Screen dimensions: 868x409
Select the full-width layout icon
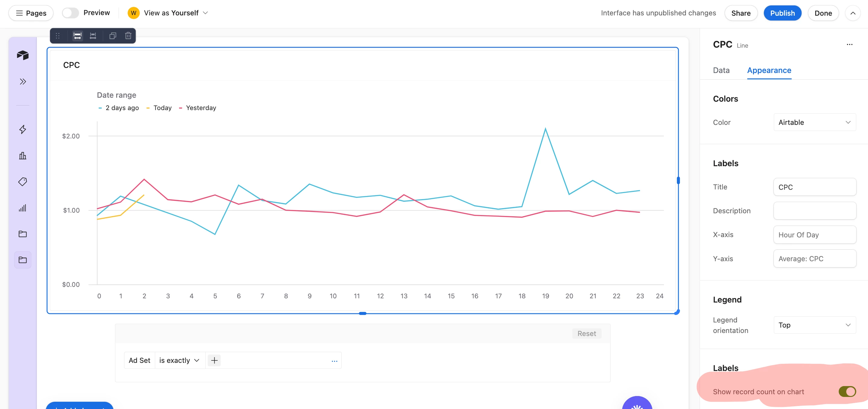click(x=78, y=36)
